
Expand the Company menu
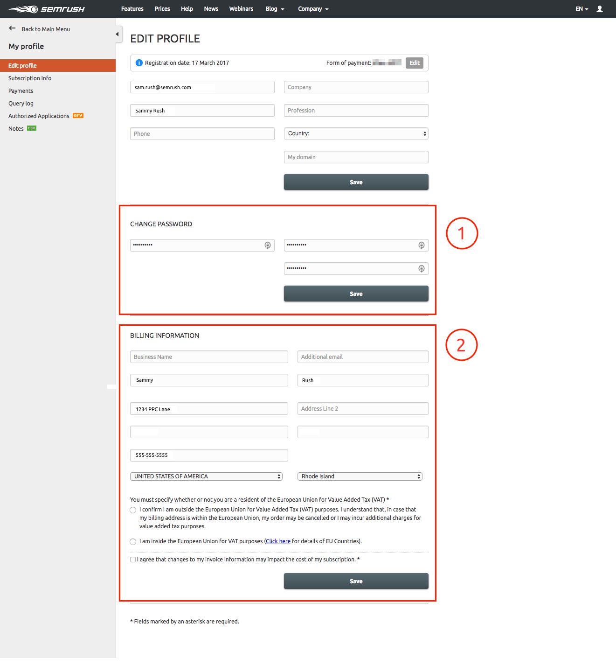coord(313,9)
